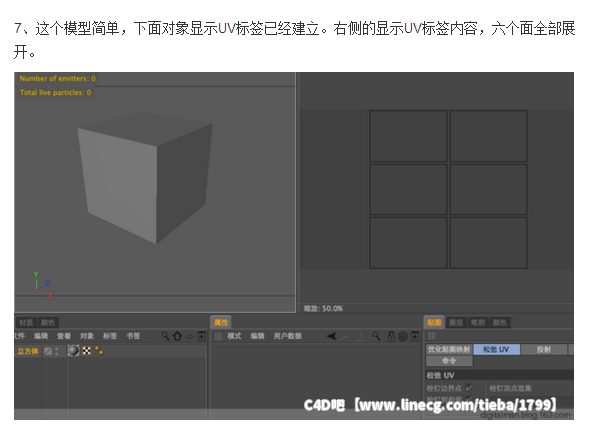The width and height of the screenshot is (590, 424).
Task: Click the back arrow in Attributes panel
Action: (x=332, y=336)
